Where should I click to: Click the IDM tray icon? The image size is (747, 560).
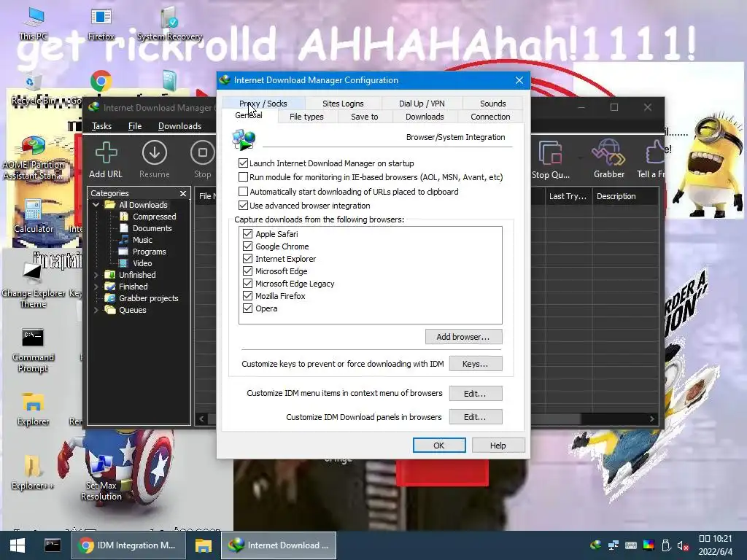pos(595,545)
